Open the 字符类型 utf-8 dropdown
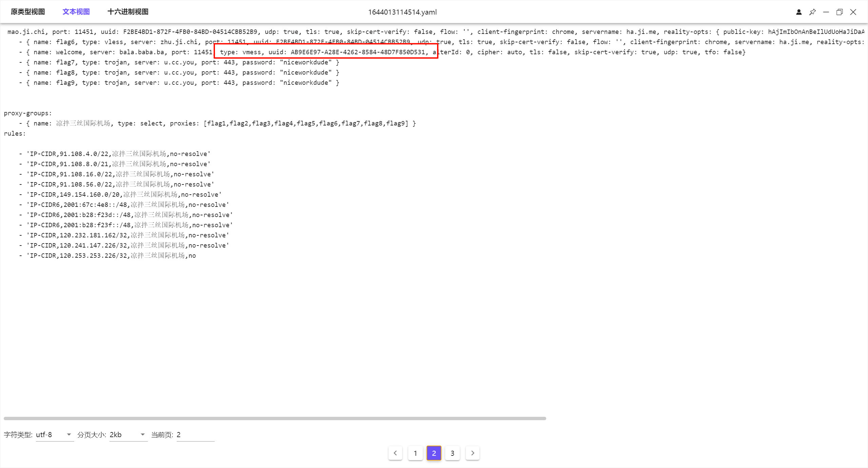The image size is (868, 468). [x=55, y=435]
